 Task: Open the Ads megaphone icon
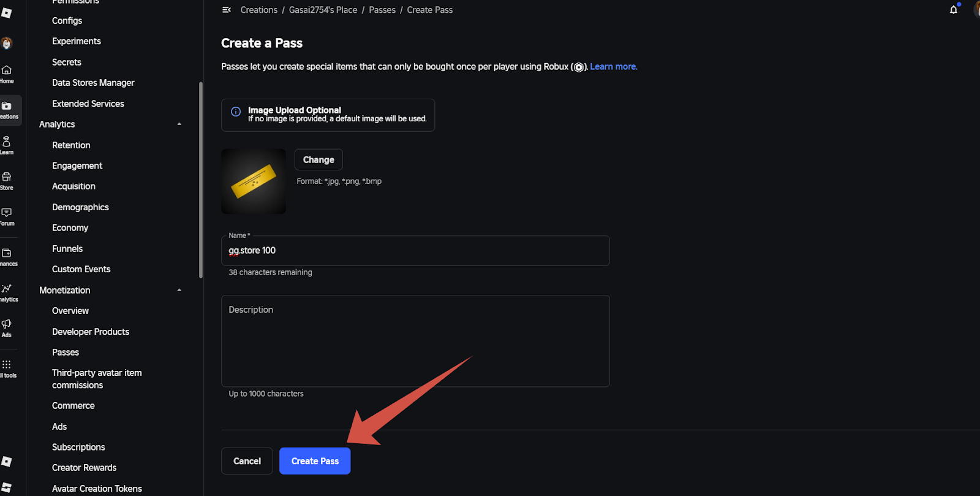pyautogui.click(x=7, y=324)
